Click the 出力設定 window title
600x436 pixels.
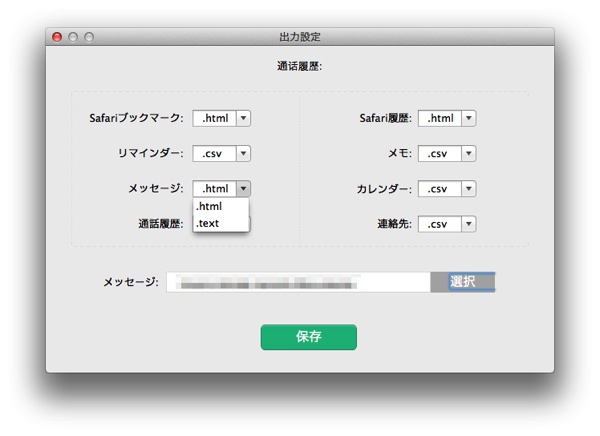(x=300, y=37)
